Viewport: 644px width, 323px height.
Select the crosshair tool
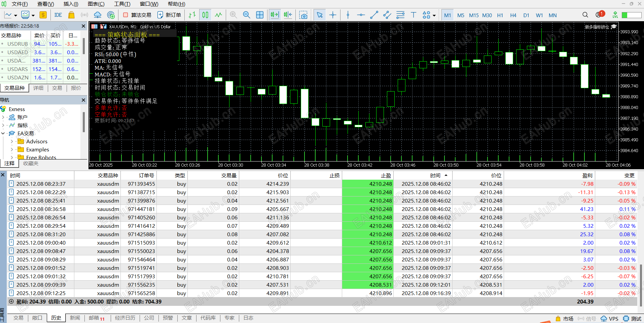coord(333,15)
